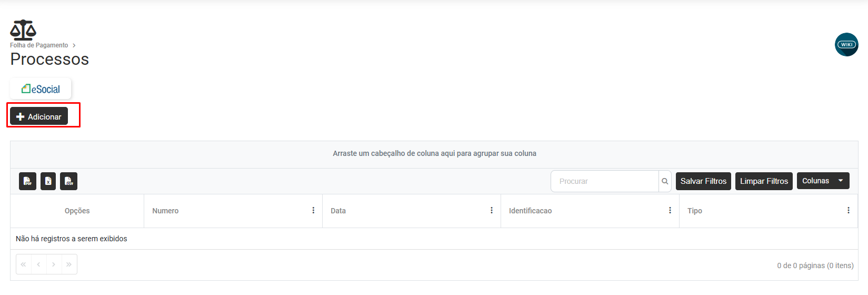Go to the next page

(x=54, y=264)
